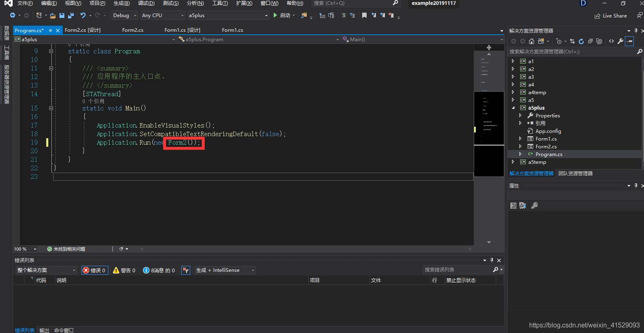Toggle the Error List build filter icon
Screen dimensions: 644x333
tap(186, 270)
